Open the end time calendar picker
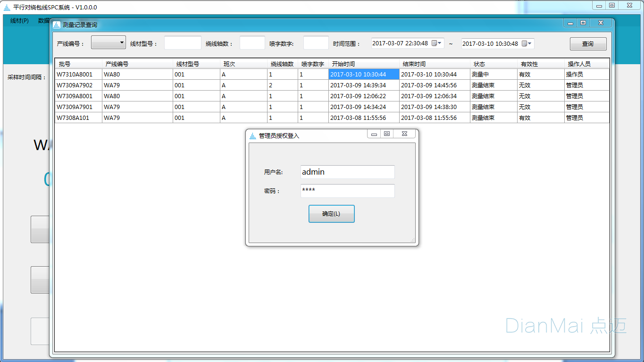The height and width of the screenshot is (362, 644). point(527,43)
